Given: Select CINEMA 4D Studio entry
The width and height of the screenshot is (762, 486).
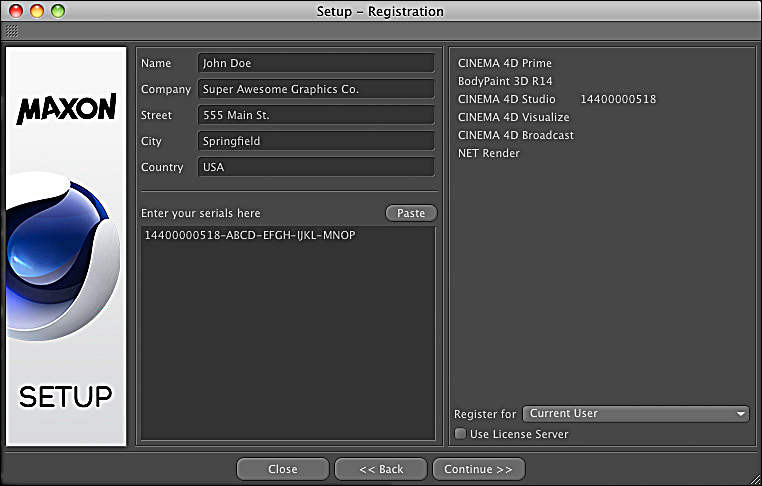Looking at the screenshot, I should tap(506, 99).
